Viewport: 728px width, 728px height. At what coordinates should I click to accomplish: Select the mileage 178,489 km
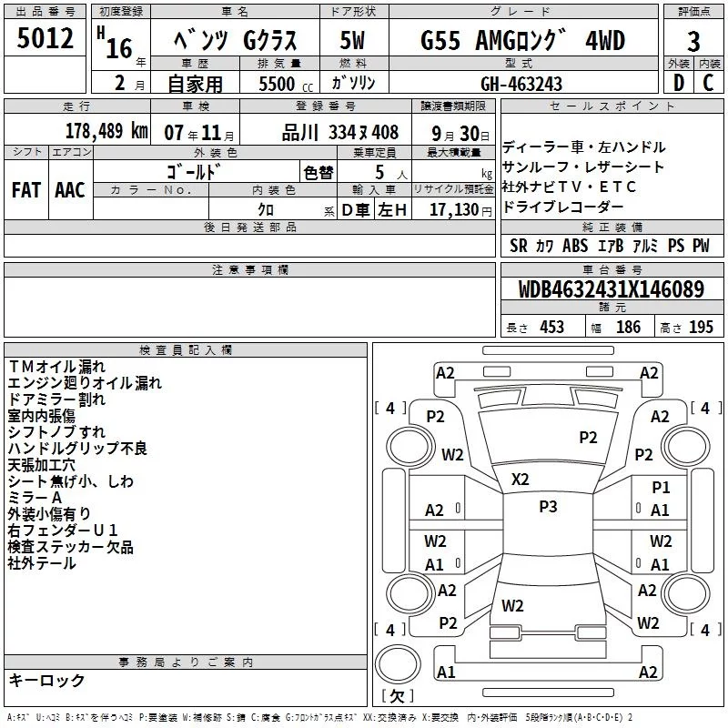click(106, 131)
